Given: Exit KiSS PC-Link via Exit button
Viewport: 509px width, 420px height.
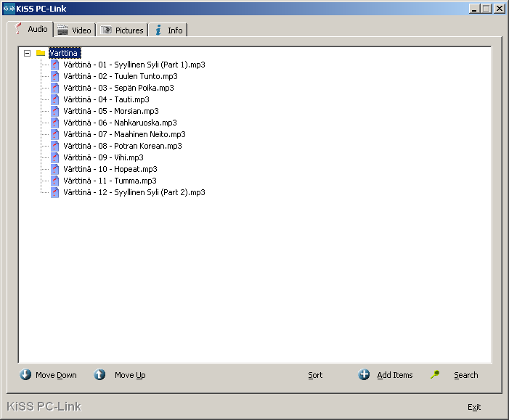Looking at the screenshot, I should pos(474,408).
